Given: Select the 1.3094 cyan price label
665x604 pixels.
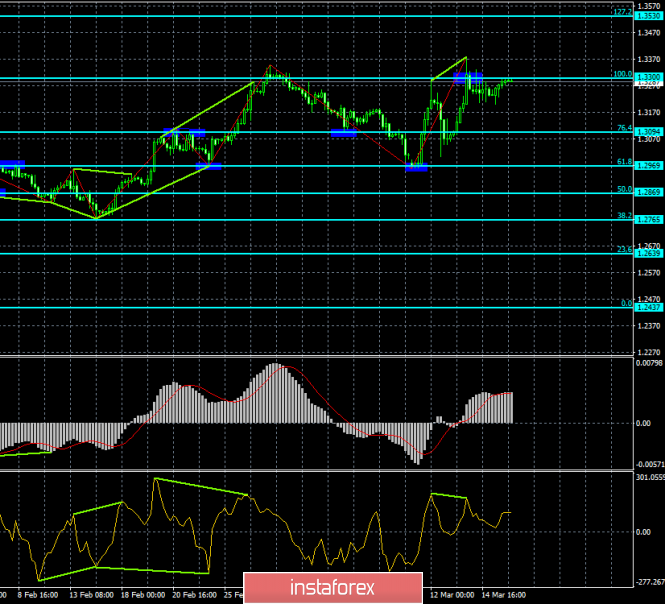Looking at the screenshot, I should point(649,132).
